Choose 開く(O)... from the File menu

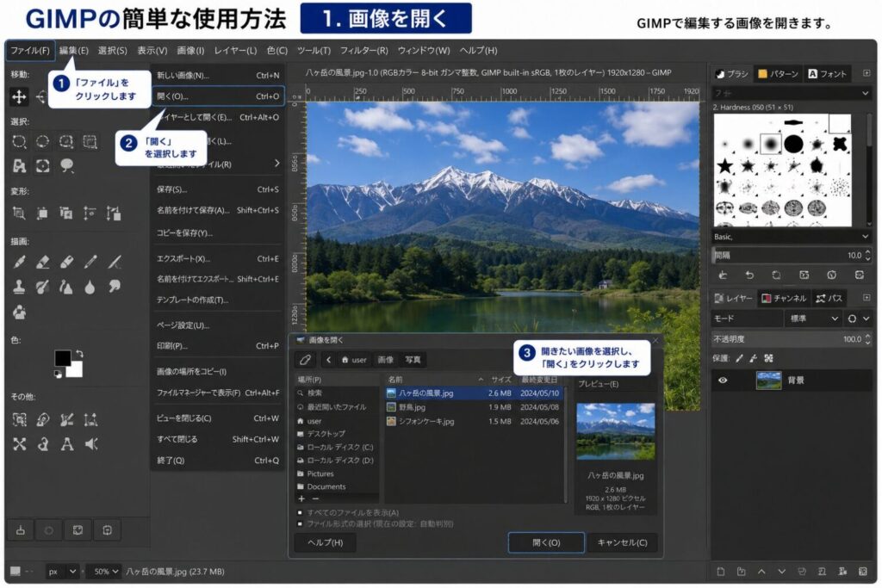click(218, 96)
